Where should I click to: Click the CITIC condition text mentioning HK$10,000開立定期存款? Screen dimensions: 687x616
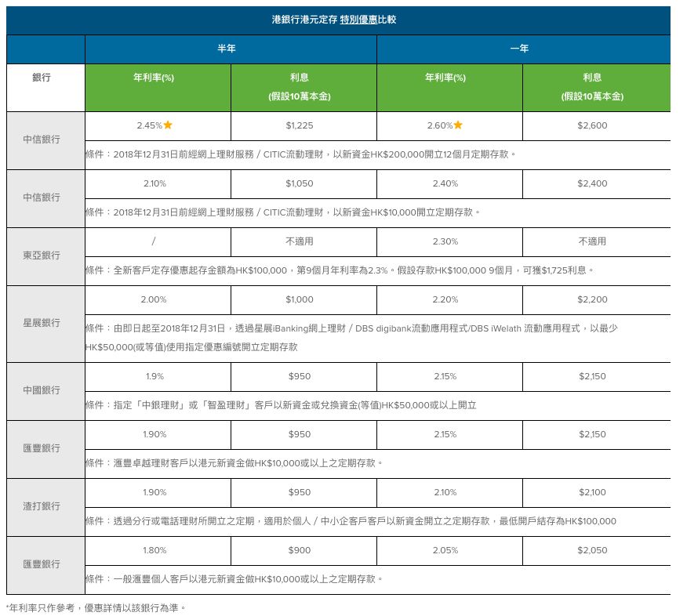[282, 212]
